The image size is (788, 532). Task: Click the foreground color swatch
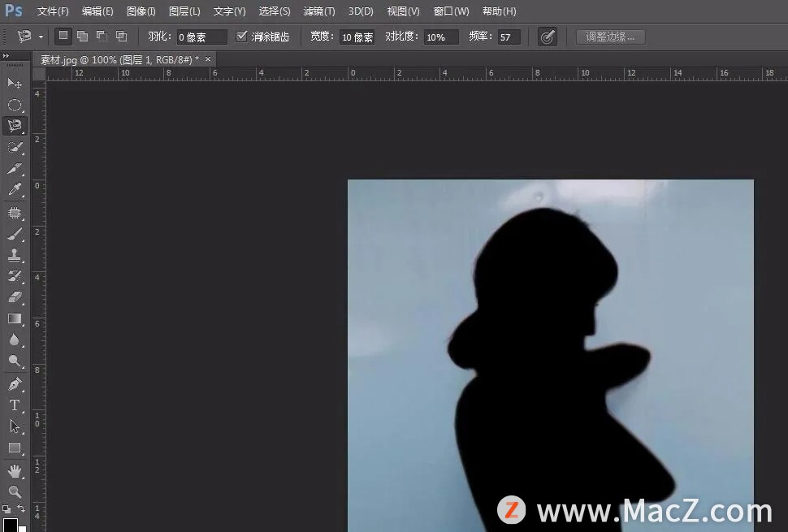10,526
